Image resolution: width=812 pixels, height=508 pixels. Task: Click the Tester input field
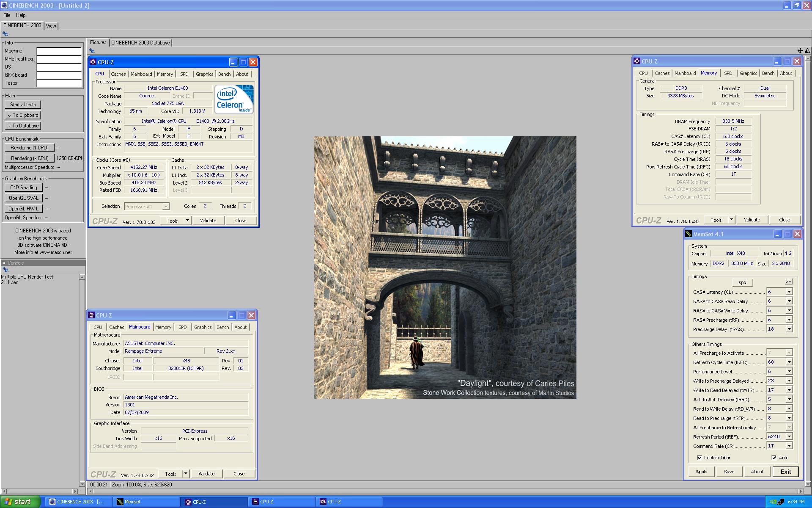pos(59,83)
